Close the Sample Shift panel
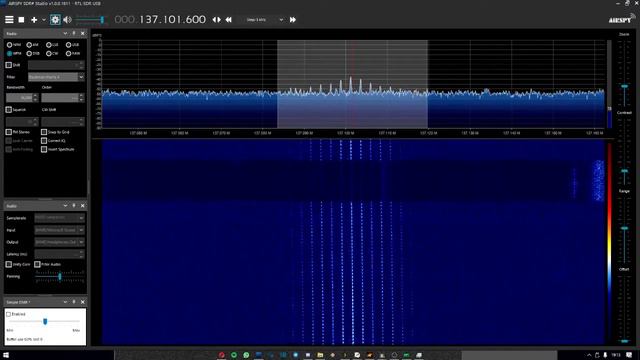Image resolution: width=640 pixels, height=360 pixels. pyautogui.click(x=82, y=302)
